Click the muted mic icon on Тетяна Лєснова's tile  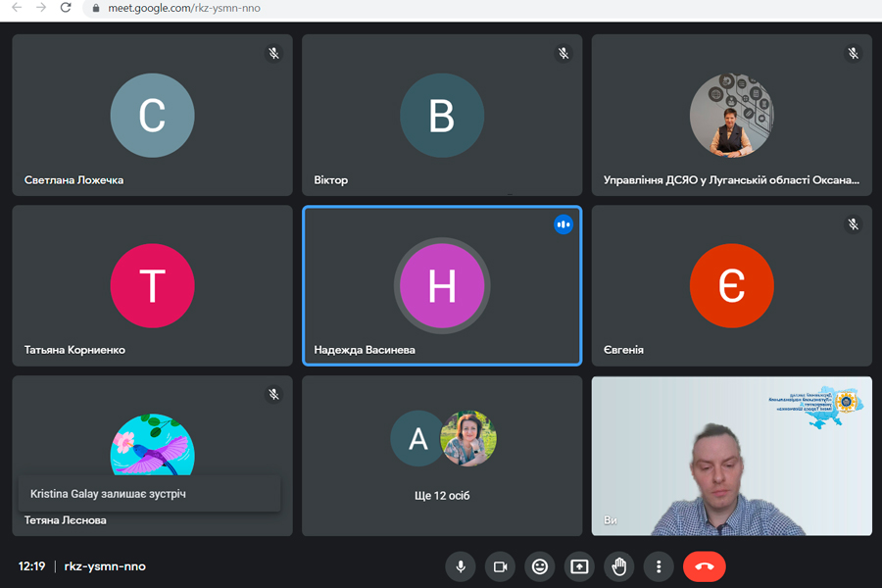[274, 394]
